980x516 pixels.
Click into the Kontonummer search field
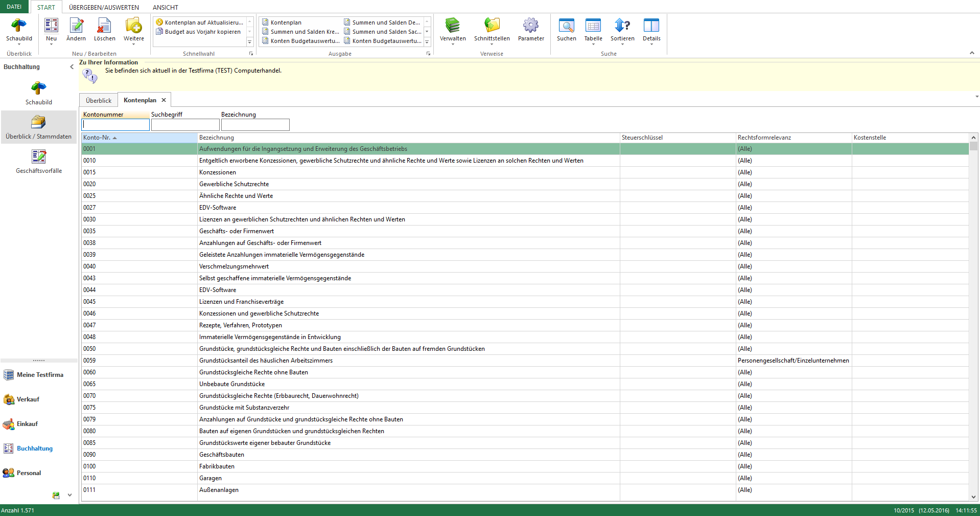click(116, 125)
